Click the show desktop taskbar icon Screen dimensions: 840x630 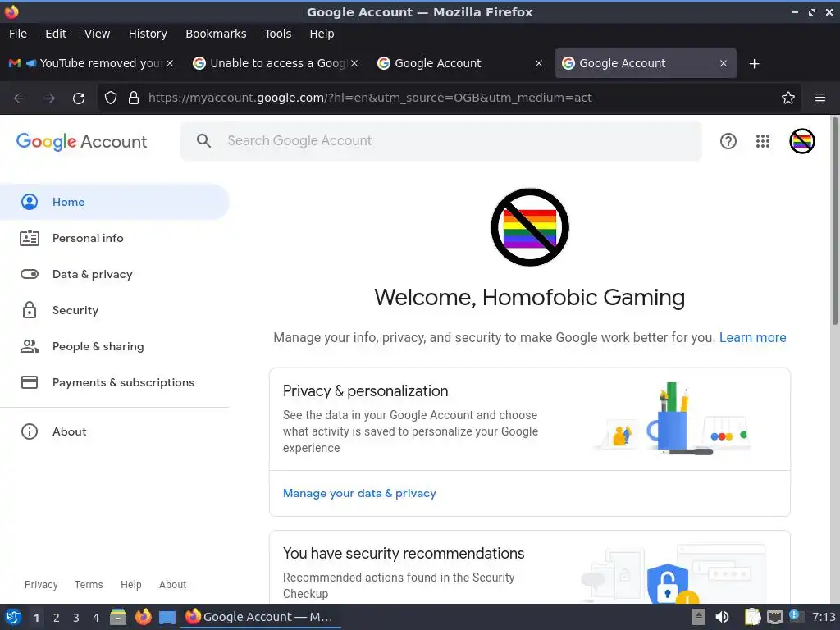(x=167, y=617)
